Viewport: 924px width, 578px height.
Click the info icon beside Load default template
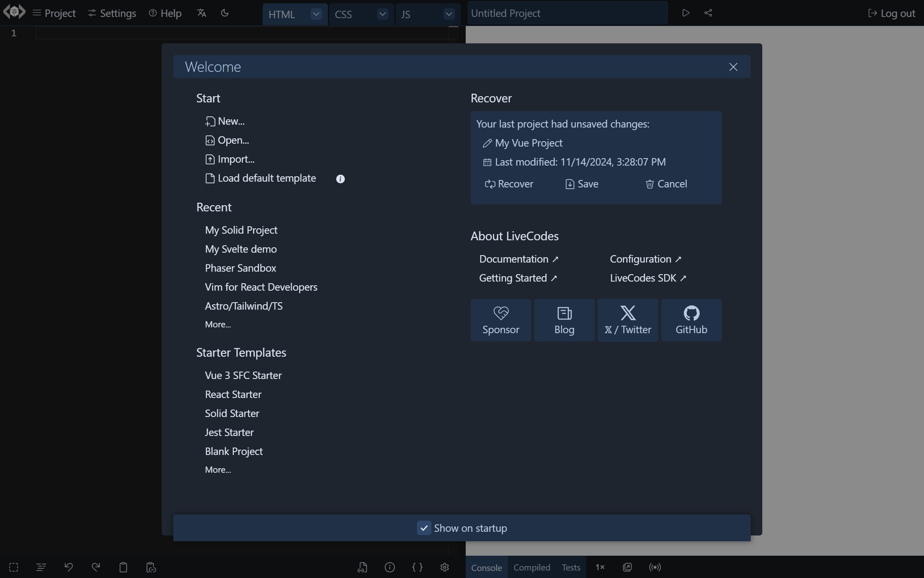[x=340, y=179]
